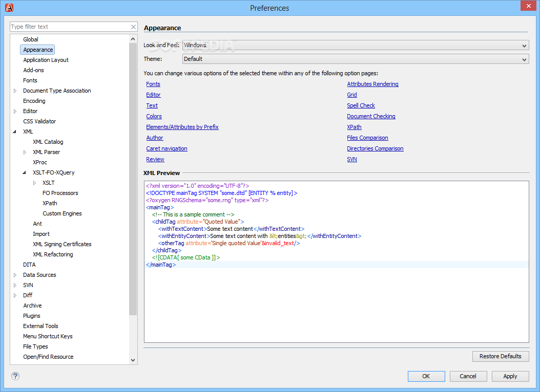Select Ant tree item

tap(37, 224)
